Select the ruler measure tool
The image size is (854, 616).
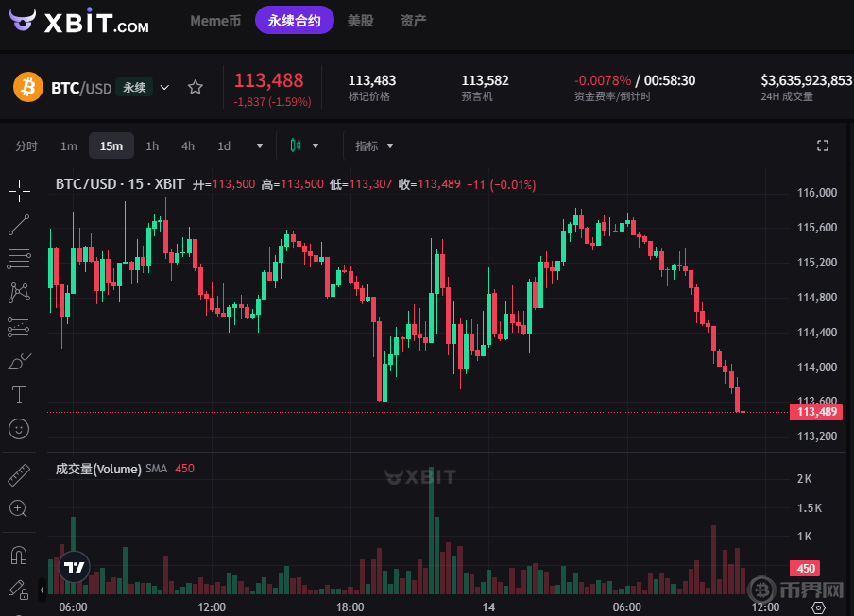[19, 474]
